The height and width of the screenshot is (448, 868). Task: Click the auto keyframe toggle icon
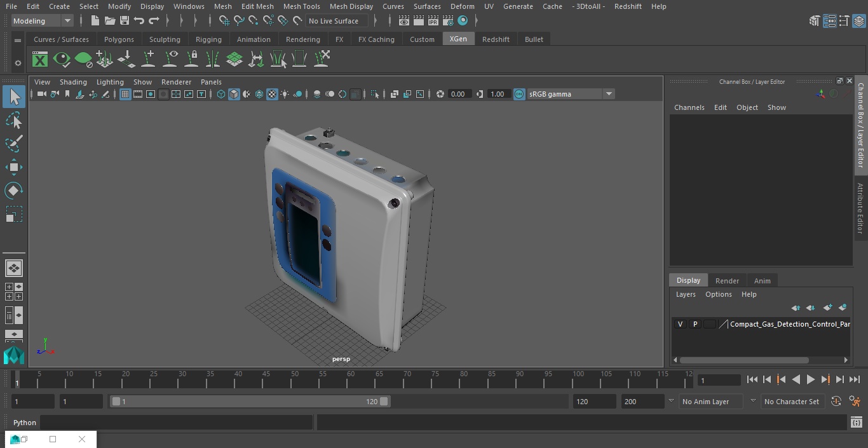coord(836,402)
